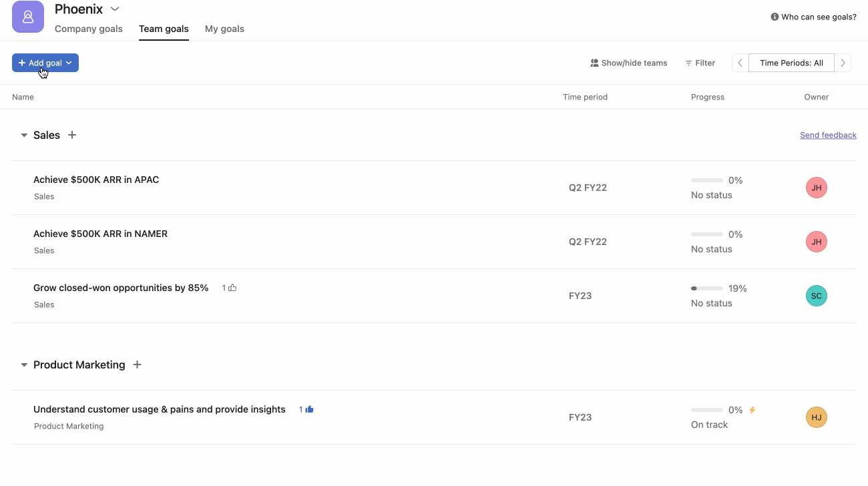Screen dimensions: 868x486
Task: Click the Phoenix workspace avatar
Action: click(27, 17)
